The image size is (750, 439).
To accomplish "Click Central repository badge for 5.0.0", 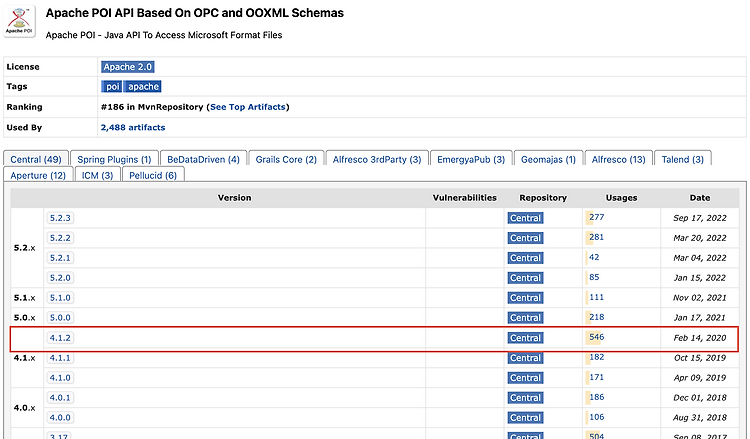I will 525,318.
